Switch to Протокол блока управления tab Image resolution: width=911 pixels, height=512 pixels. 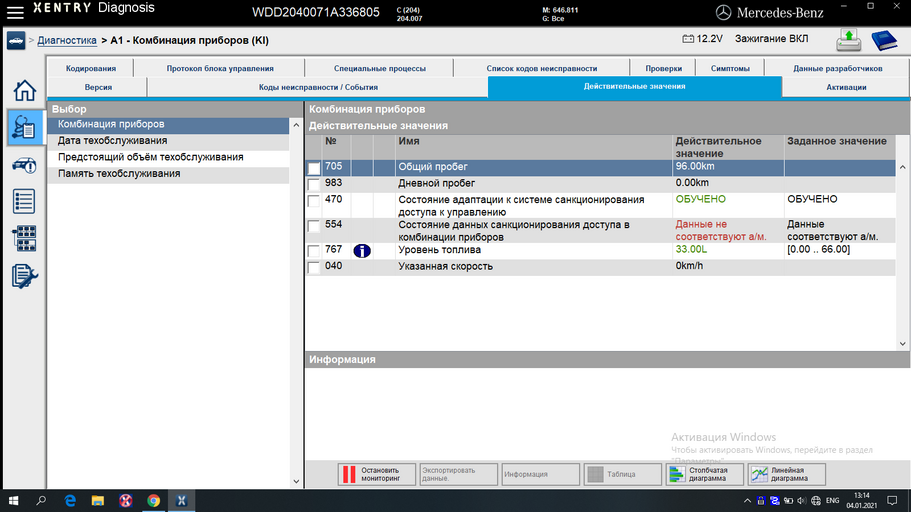(220, 68)
